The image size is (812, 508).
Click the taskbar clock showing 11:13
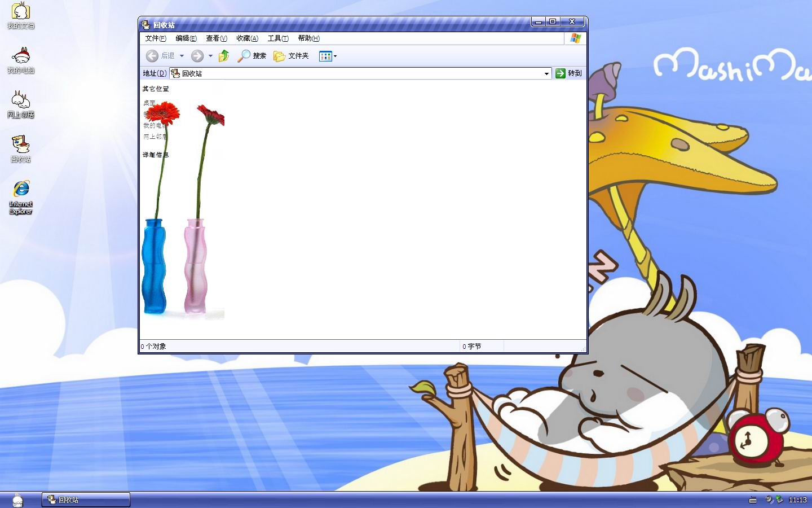point(797,500)
